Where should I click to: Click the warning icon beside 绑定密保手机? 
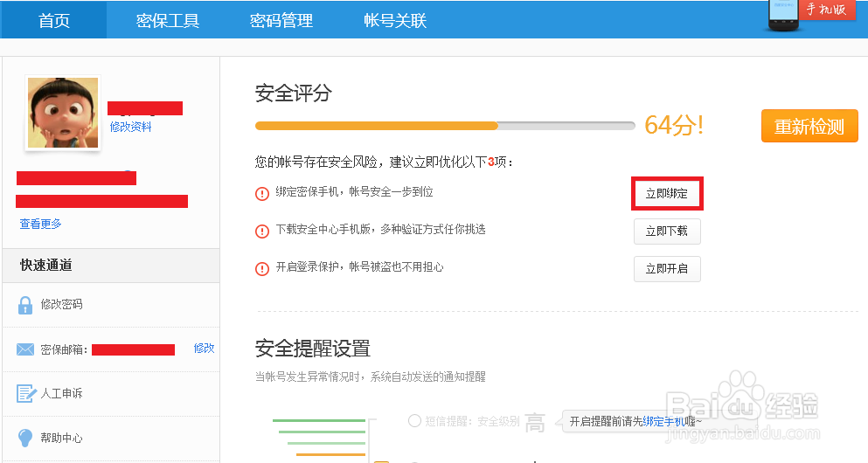click(x=262, y=194)
